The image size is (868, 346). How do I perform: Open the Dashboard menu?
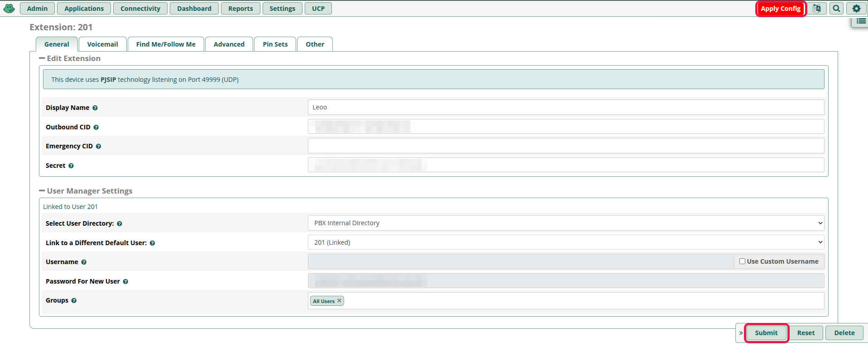pyautogui.click(x=194, y=9)
